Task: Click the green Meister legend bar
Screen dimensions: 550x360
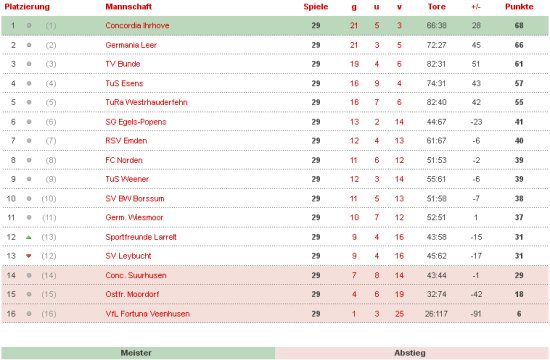Action: pos(138,353)
